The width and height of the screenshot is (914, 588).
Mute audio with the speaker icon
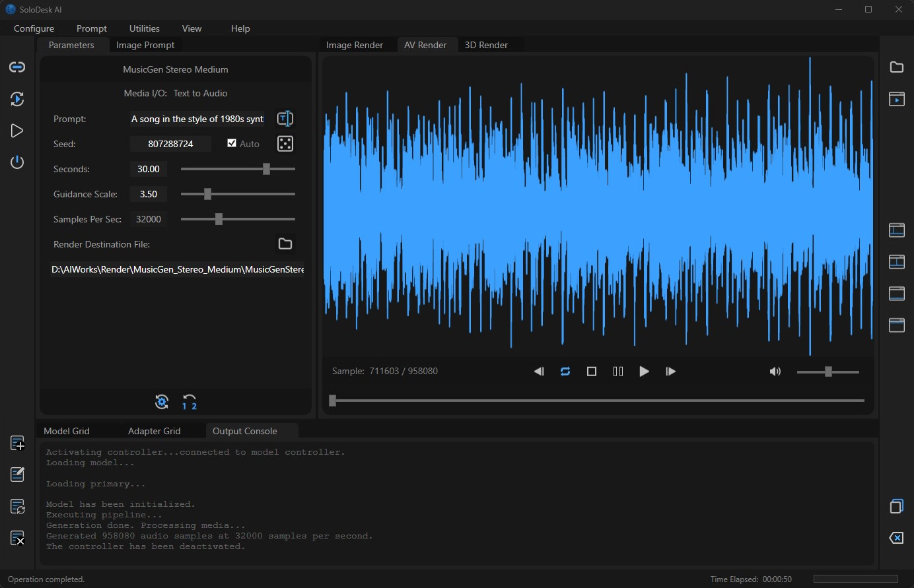pyautogui.click(x=775, y=372)
